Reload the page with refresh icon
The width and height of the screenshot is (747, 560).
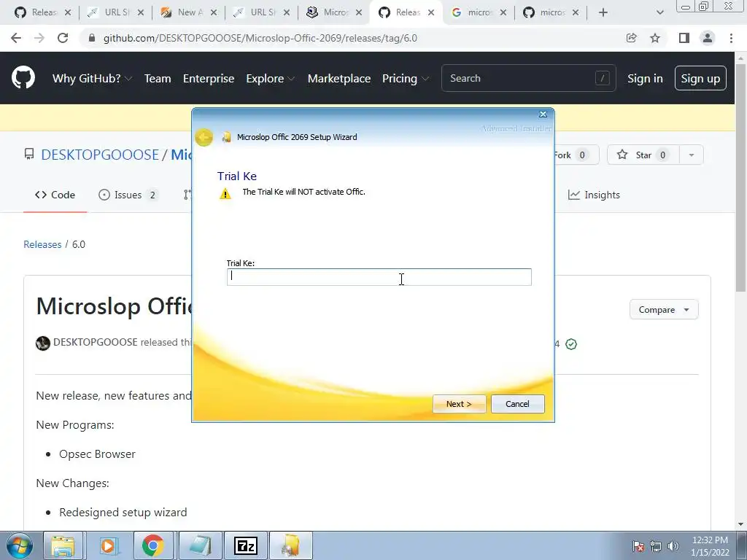pos(63,38)
